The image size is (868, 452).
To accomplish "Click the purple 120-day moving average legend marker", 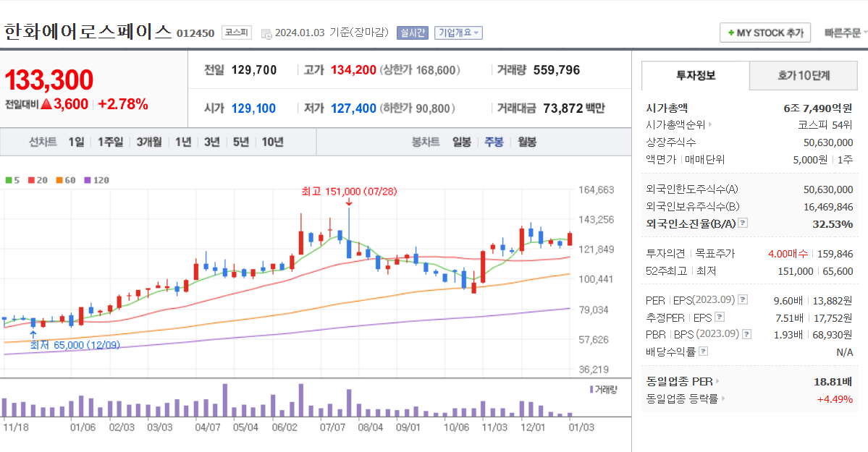I will coord(88,180).
